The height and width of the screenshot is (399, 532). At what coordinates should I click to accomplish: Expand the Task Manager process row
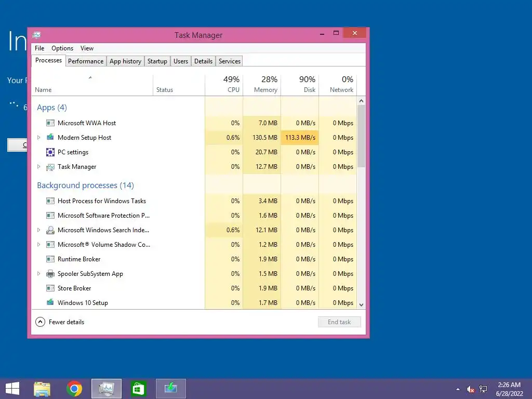click(38, 167)
